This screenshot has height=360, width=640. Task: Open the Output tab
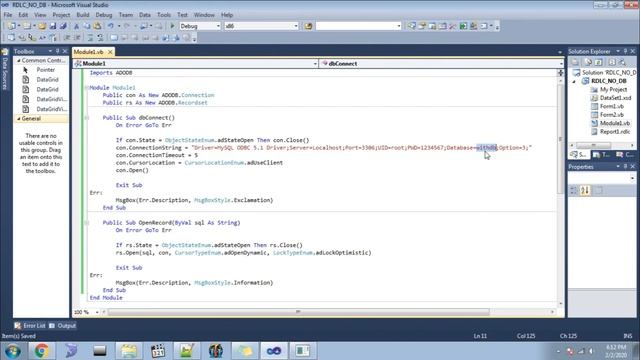pyautogui.click(x=62, y=326)
